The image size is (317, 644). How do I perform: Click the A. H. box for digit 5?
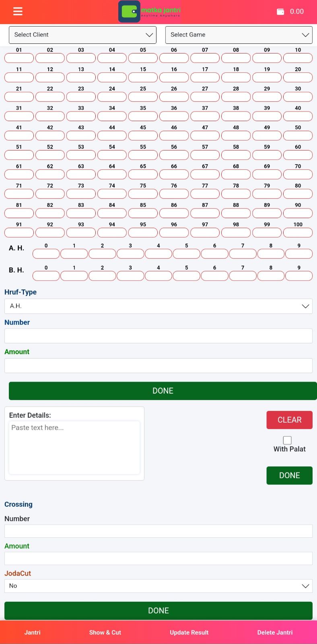[x=186, y=254]
